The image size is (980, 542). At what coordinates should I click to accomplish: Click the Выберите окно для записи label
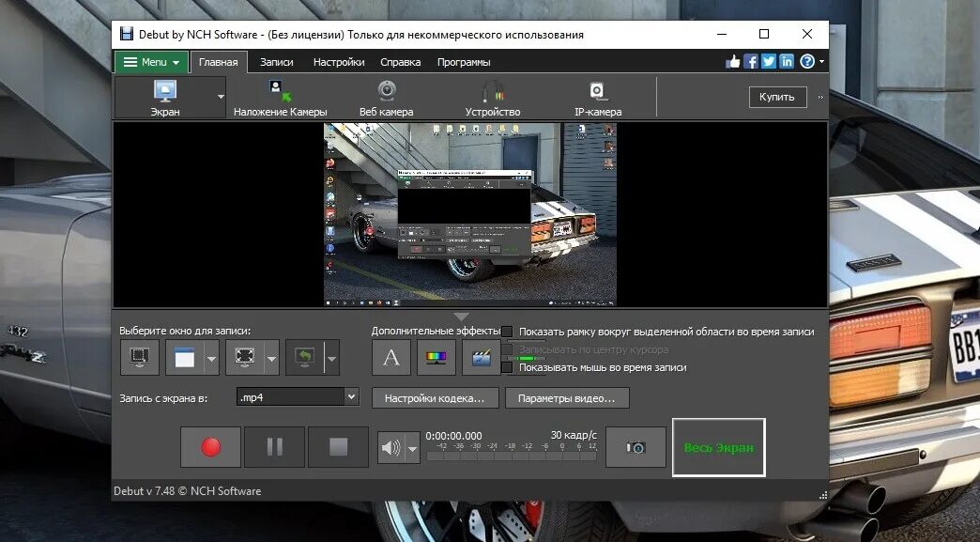point(185,331)
